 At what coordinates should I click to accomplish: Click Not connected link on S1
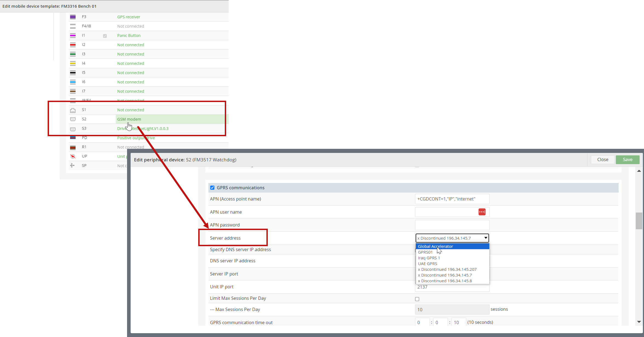tap(131, 110)
